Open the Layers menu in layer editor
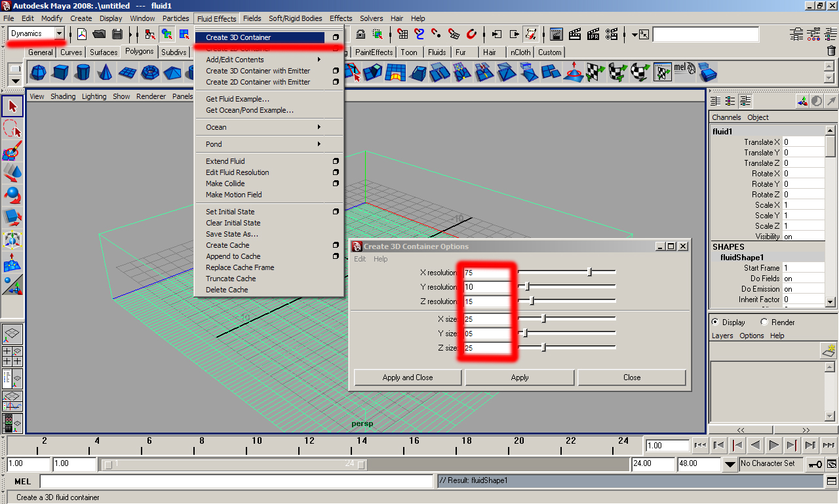 click(722, 336)
